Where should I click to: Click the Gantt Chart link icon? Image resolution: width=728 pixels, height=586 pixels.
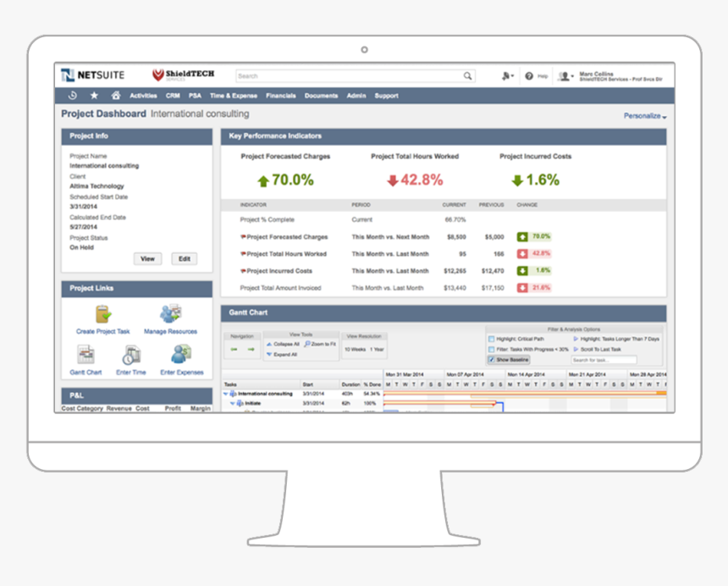point(85,355)
